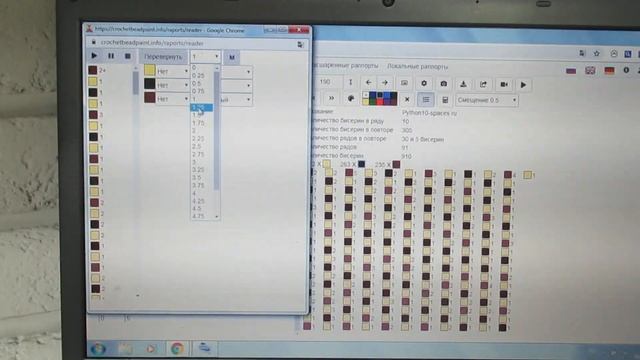Click the input field showing 190
This screenshot has height=360, width=640.
327,82
